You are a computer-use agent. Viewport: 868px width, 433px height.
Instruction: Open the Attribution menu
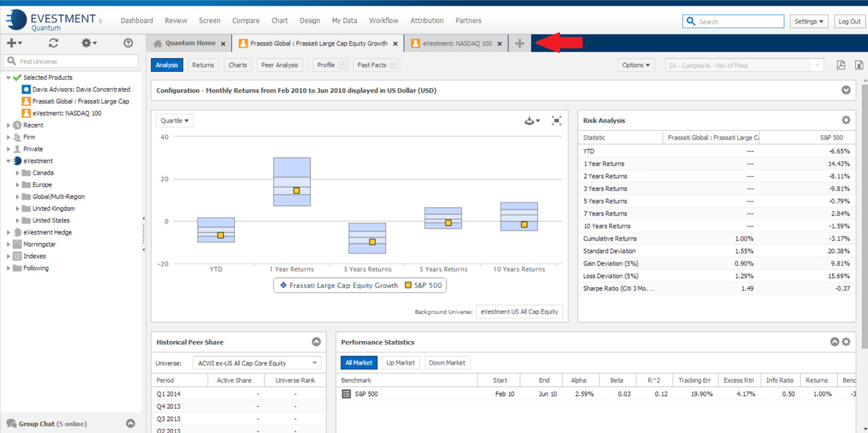pos(427,20)
